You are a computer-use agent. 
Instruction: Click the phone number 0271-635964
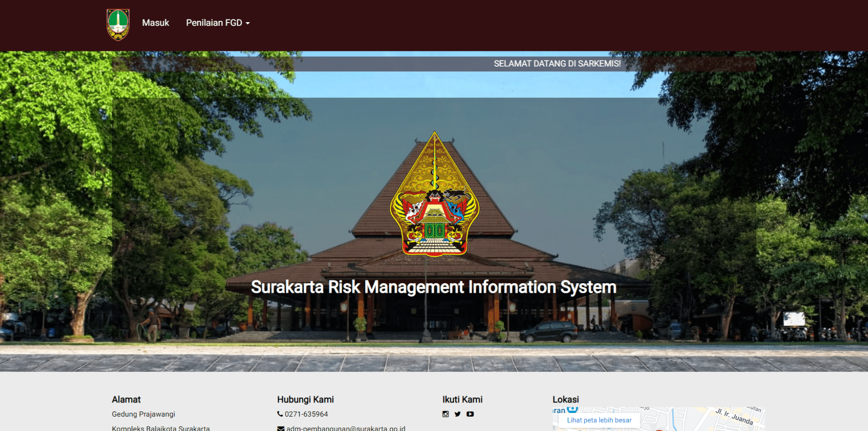[x=306, y=414]
